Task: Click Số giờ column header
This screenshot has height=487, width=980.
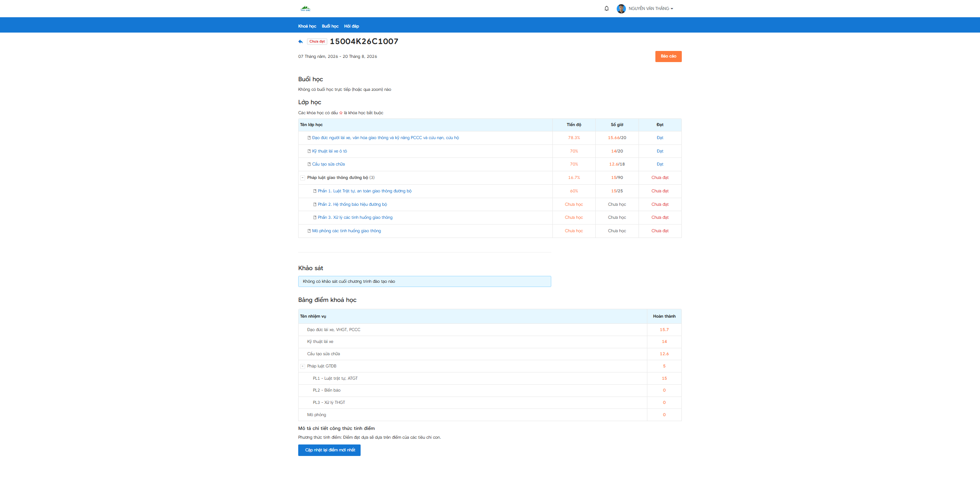Action: tap(617, 125)
